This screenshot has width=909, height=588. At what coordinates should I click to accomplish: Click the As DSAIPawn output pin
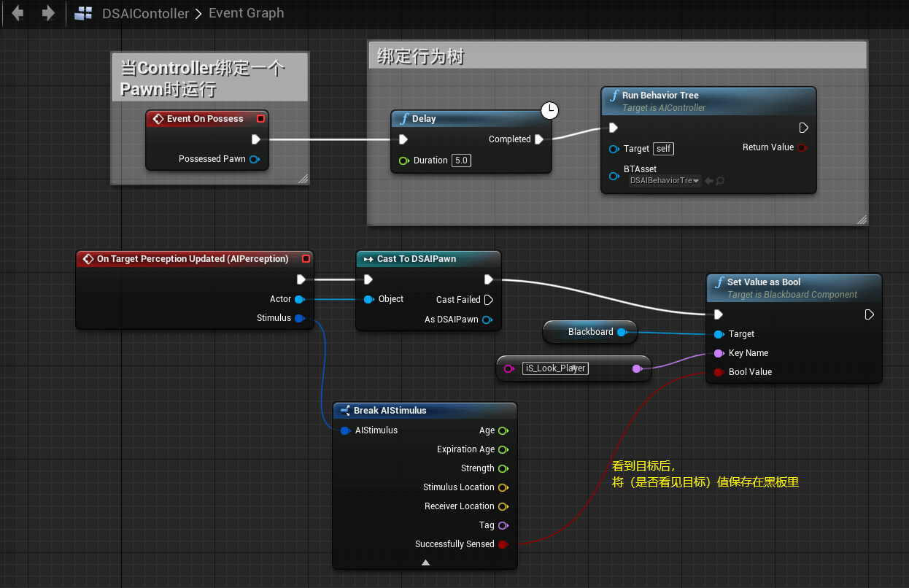[487, 320]
